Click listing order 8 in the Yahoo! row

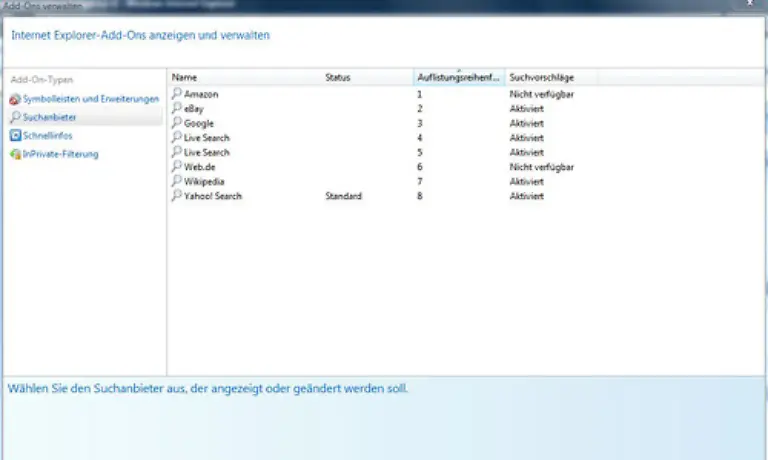click(420, 196)
